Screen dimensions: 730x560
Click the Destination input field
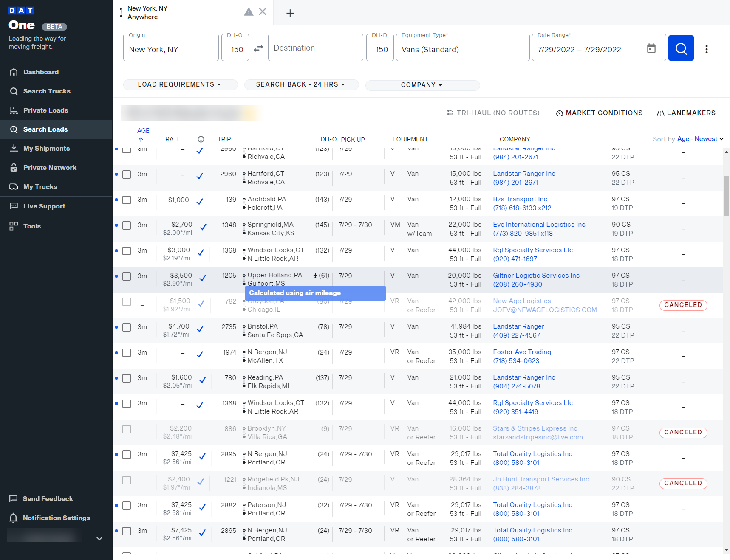[x=316, y=48]
